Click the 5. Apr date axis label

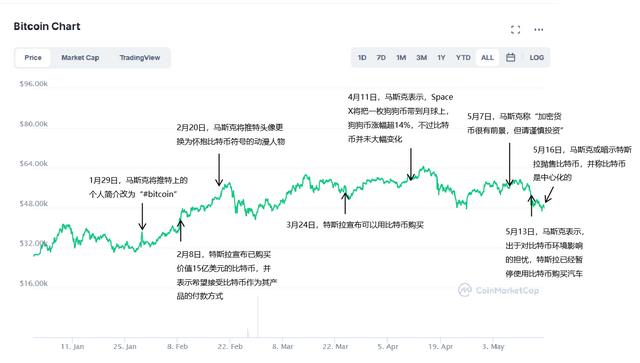pos(388,347)
